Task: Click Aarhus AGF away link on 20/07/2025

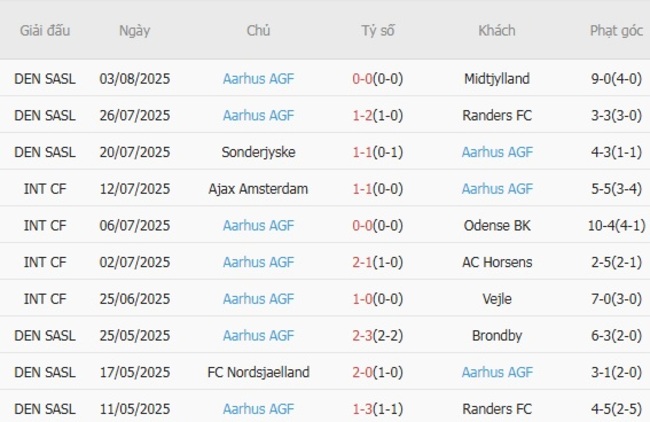Action: tap(497, 152)
